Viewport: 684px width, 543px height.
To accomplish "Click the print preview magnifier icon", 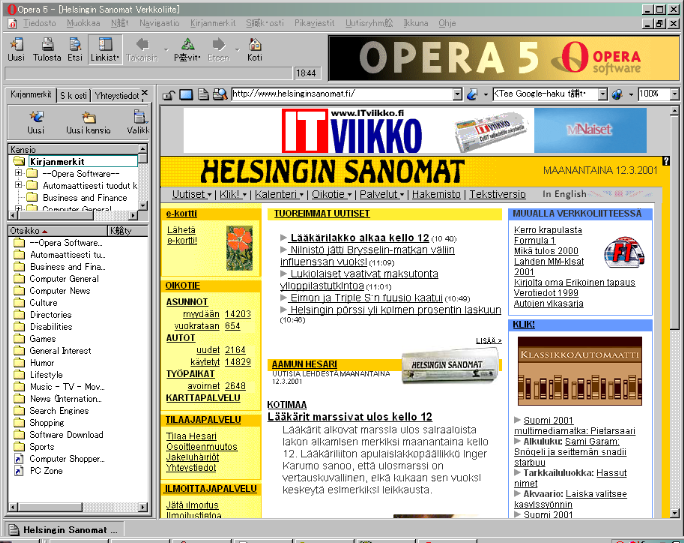I will click(220, 95).
